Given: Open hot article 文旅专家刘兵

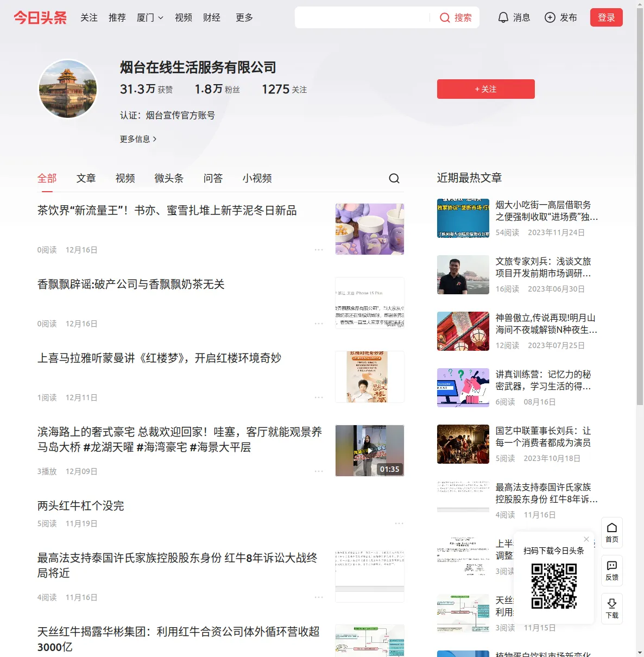Looking at the screenshot, I should [x=544, y=267].
